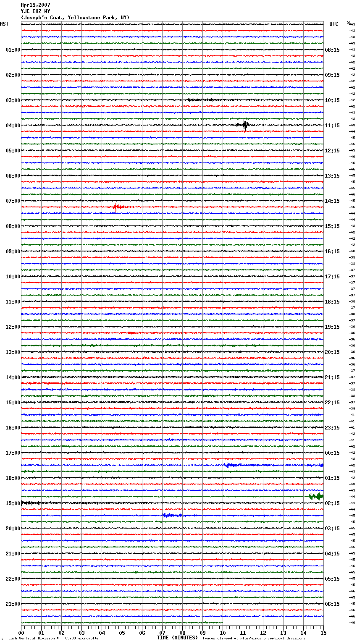The height and width of the screenshot is (644, 357).
Task: Click minute 00 on the x-axis
Action: tap(21, 633)
